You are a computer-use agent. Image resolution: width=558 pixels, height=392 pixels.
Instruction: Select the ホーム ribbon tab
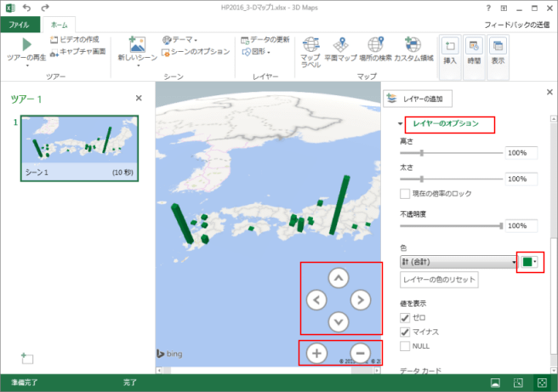tap(59, 25)
